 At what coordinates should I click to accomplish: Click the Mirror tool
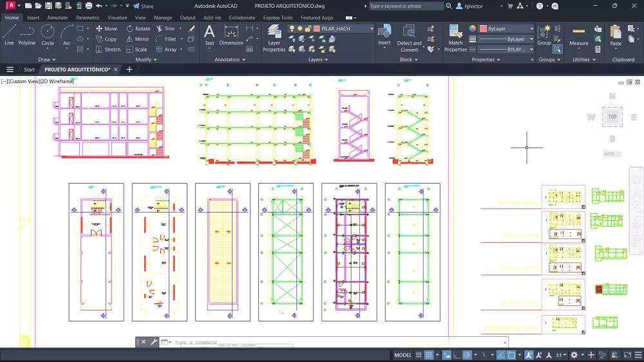click(138, 39)
